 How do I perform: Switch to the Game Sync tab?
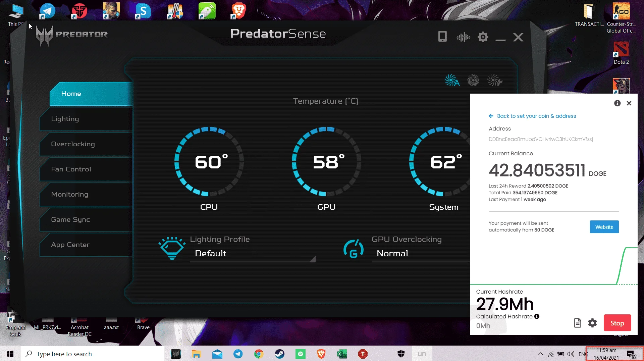(x=86, y=219)
